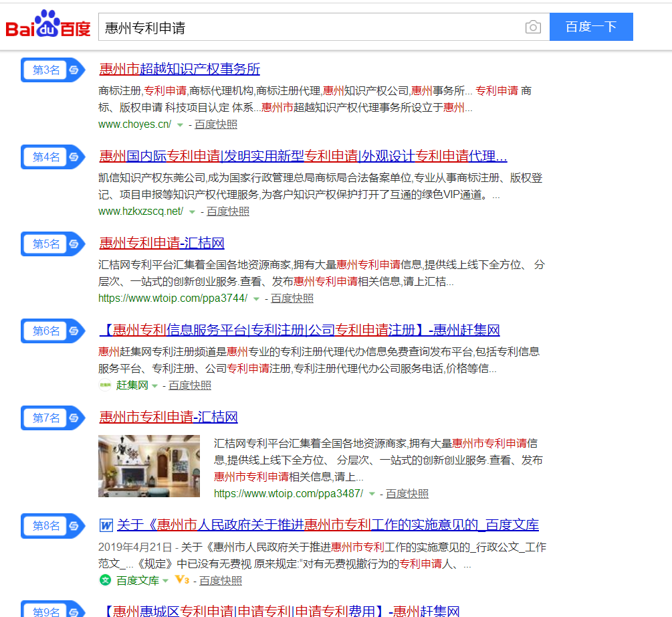The height and width of the screenshot is (617, 672).
Task: Open 百度快照 for www.hzkxzscq.net result
Action: 227,211
